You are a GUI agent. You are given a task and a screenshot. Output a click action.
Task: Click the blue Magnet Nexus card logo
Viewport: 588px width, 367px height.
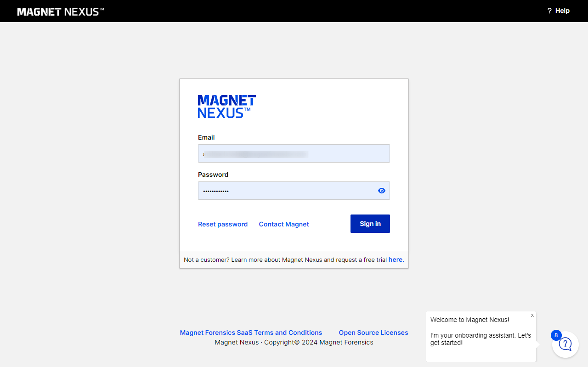(226, 107)
